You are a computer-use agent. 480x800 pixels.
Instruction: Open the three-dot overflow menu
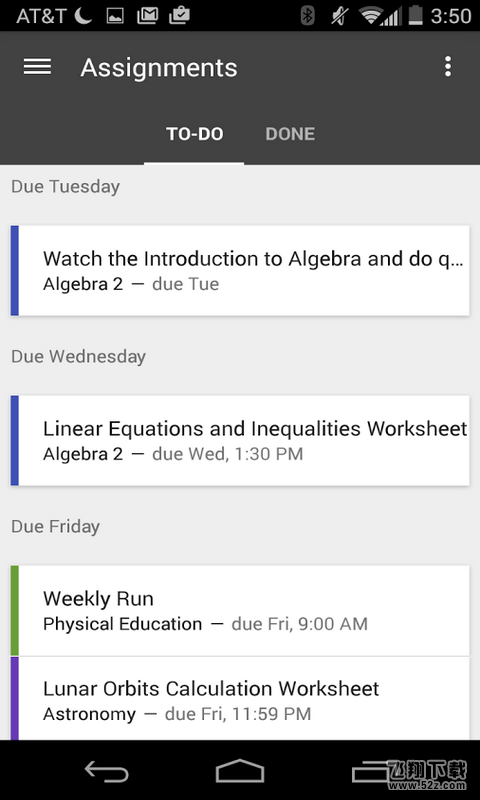447,67
